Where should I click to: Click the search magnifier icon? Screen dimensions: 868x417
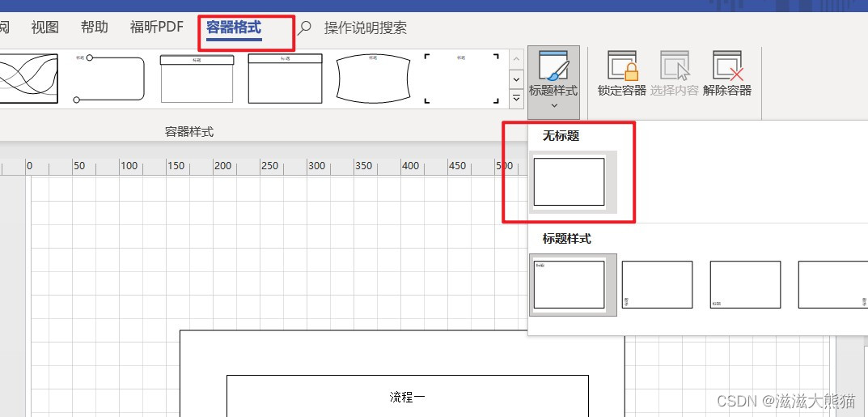click(x=304, y=28)
